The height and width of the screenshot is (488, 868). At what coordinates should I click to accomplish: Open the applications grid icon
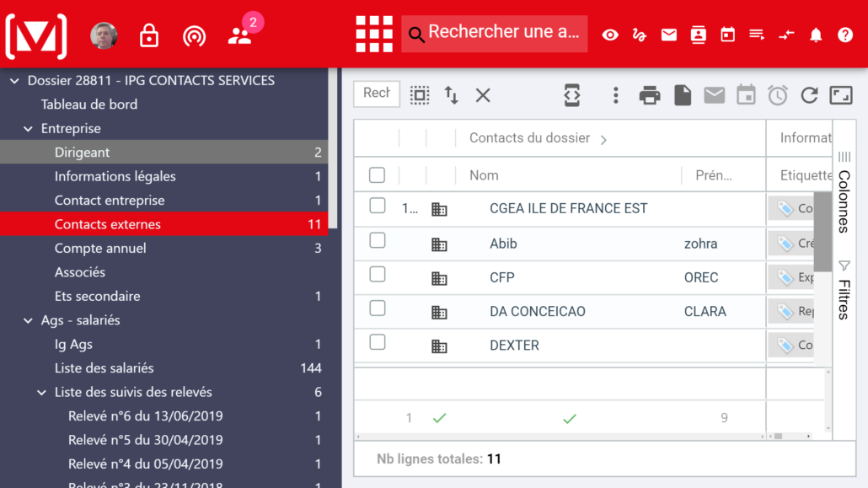373,34
